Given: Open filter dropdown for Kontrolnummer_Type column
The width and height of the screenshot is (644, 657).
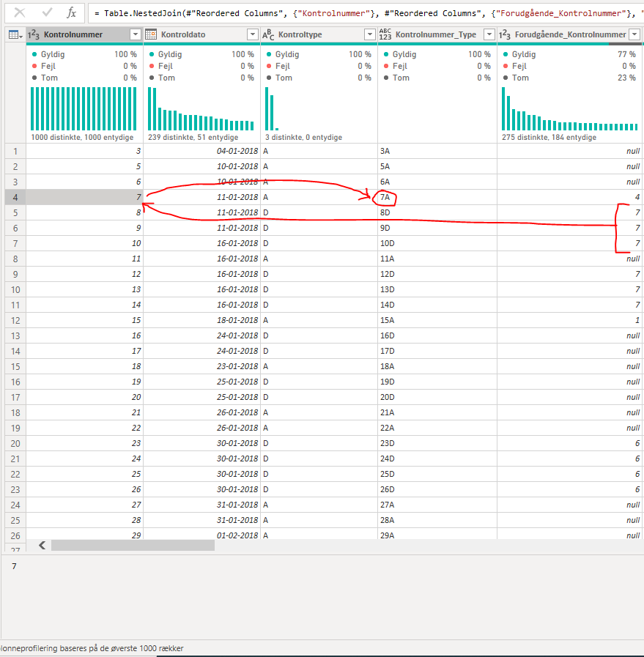Looking at the screenshot, I should [x=489, y=34].
